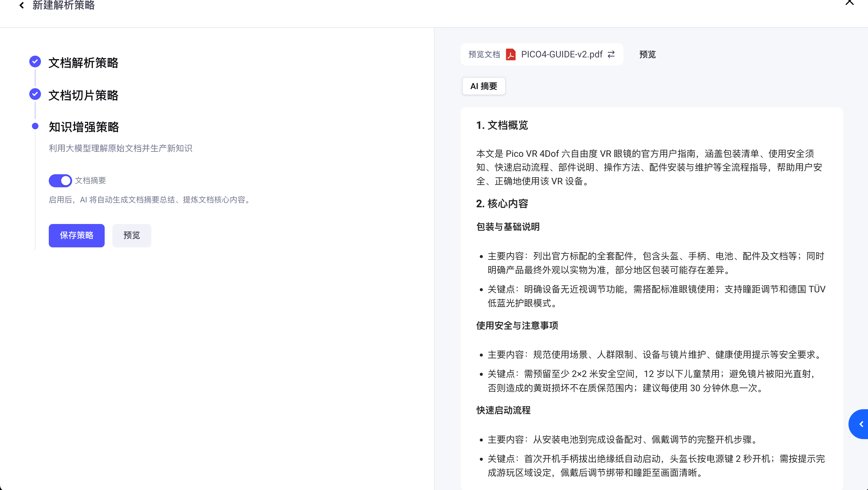Click the 文档摘要 toggle label
The width and height of the screenshot is (868, 490).
coord(90,180)
